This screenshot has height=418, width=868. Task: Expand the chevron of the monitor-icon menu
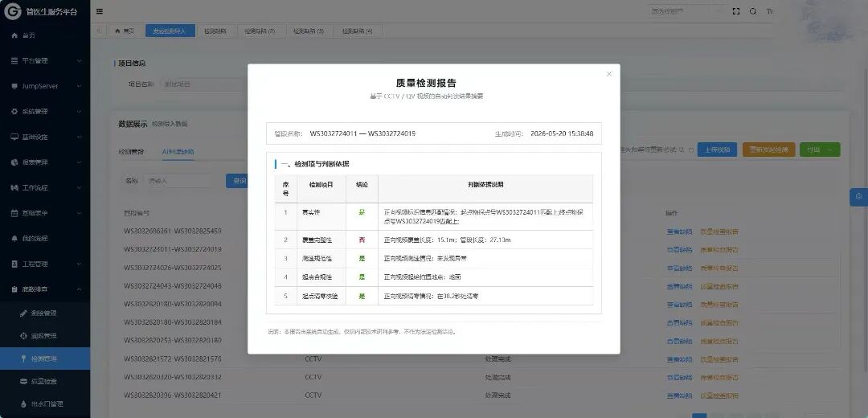(79, 137)
